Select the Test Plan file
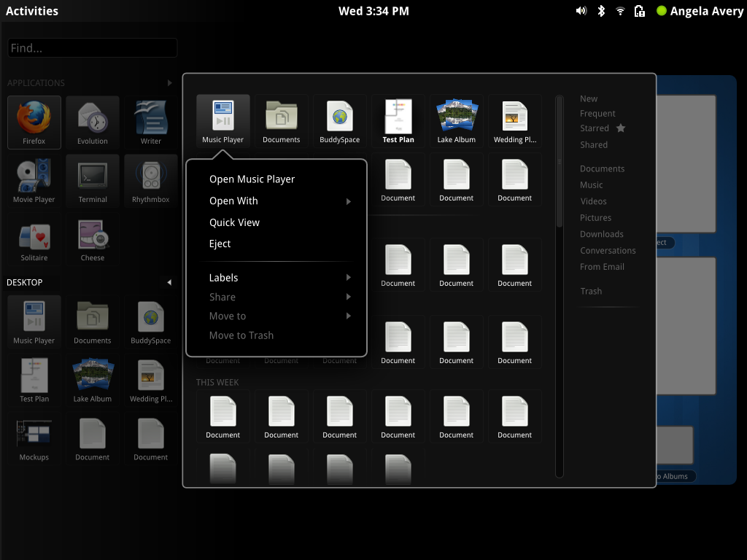Image resolution: width=747 pixels, height=560 pixels. 398,120
